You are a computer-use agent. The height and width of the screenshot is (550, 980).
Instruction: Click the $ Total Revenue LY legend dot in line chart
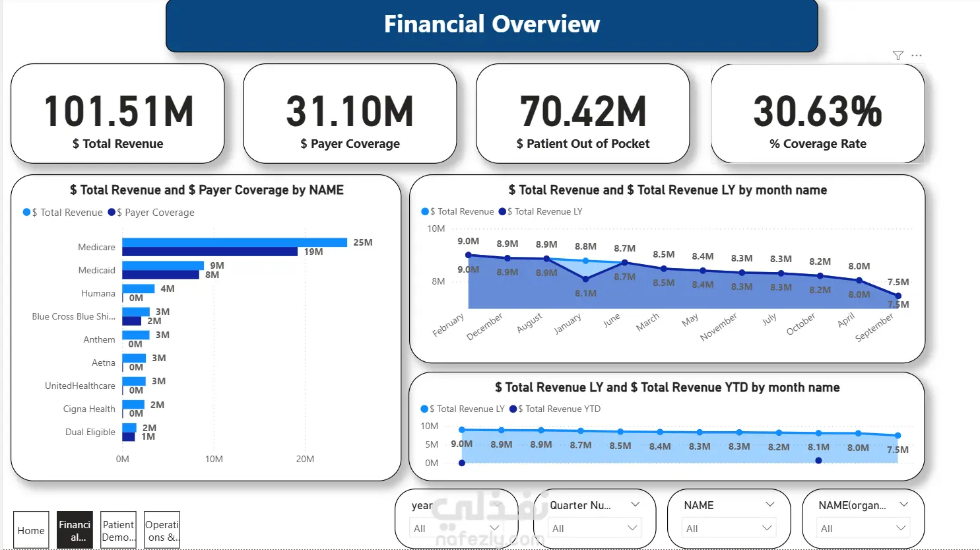pyautogui.click(x=502, y=212)
